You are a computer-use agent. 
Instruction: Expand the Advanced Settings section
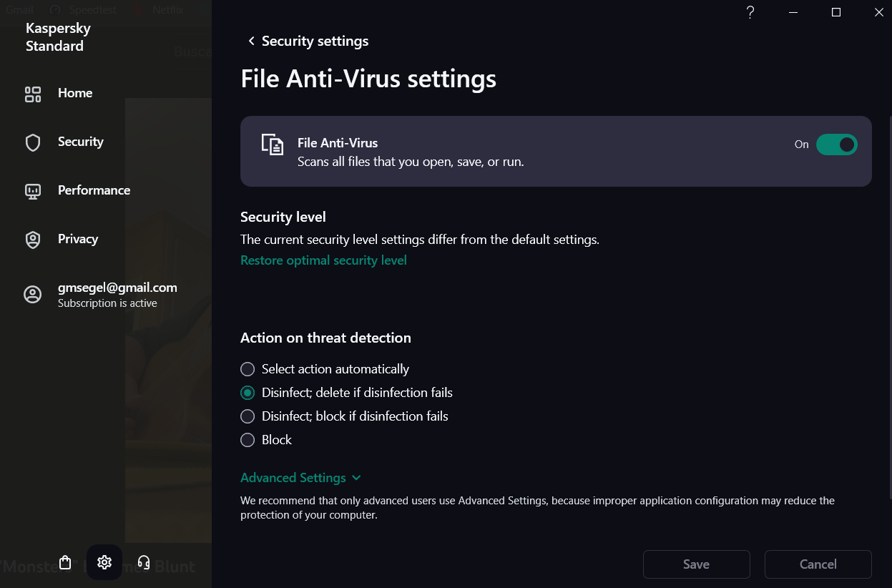[300, 478]
